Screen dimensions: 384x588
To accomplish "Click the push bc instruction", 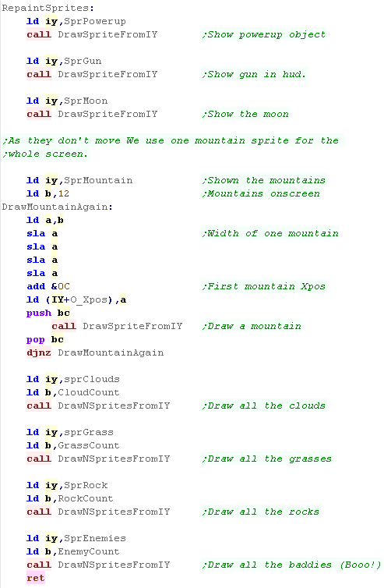I will [x=48, y=313].
